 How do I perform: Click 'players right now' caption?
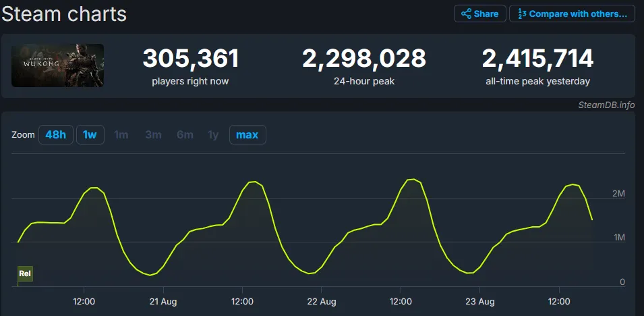point(190,82)
